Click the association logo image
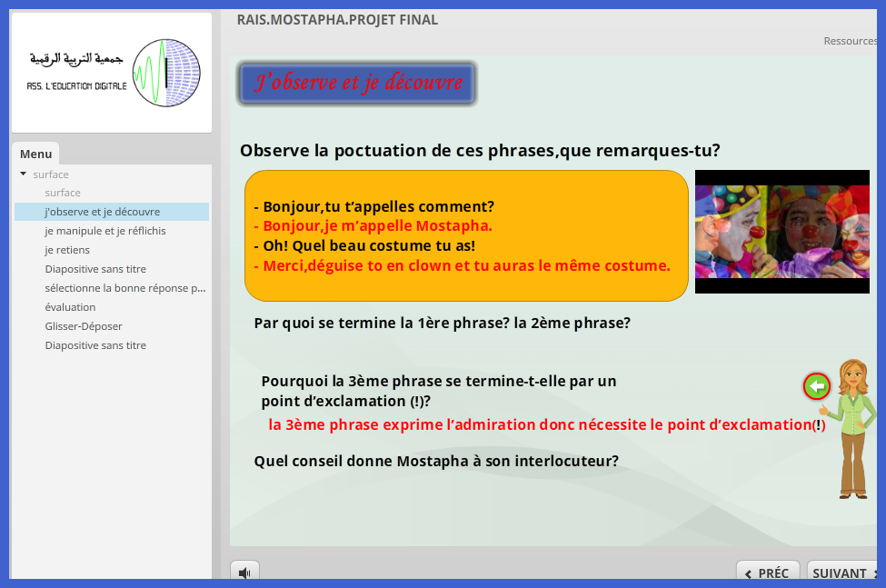886x588 pixels. 112,73
